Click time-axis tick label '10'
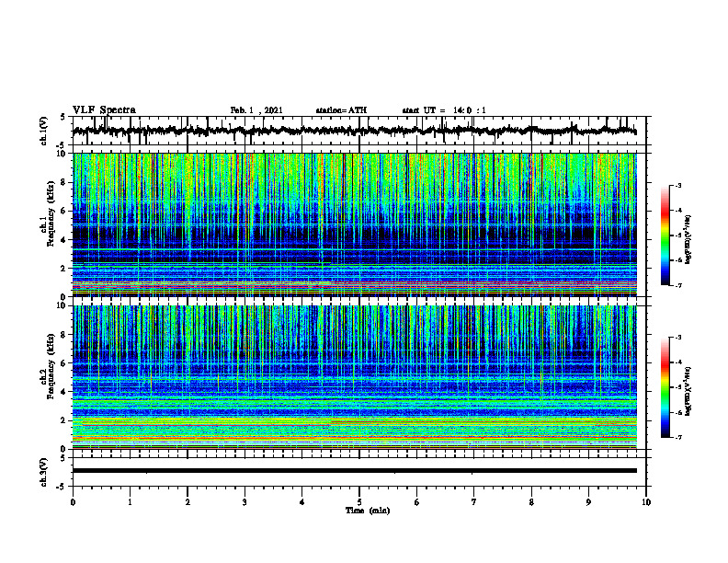The width and height of the screenshot is (728, 563). (x=646, y=502)
